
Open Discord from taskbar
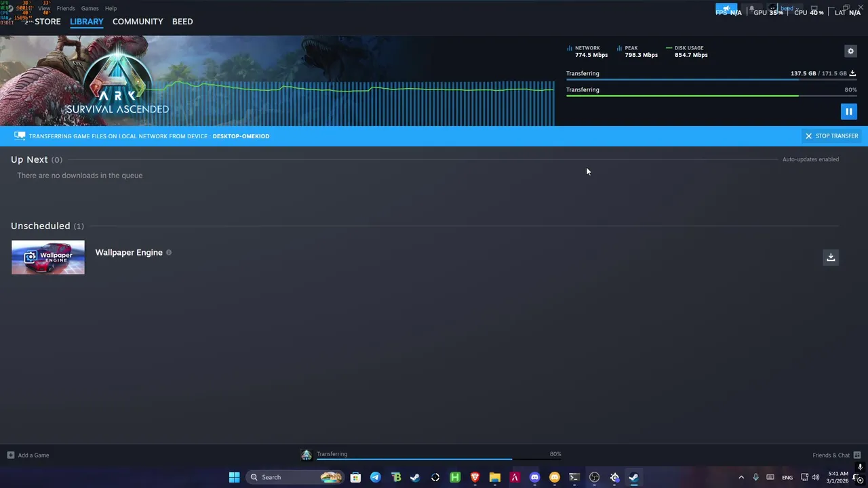(534, 477)
